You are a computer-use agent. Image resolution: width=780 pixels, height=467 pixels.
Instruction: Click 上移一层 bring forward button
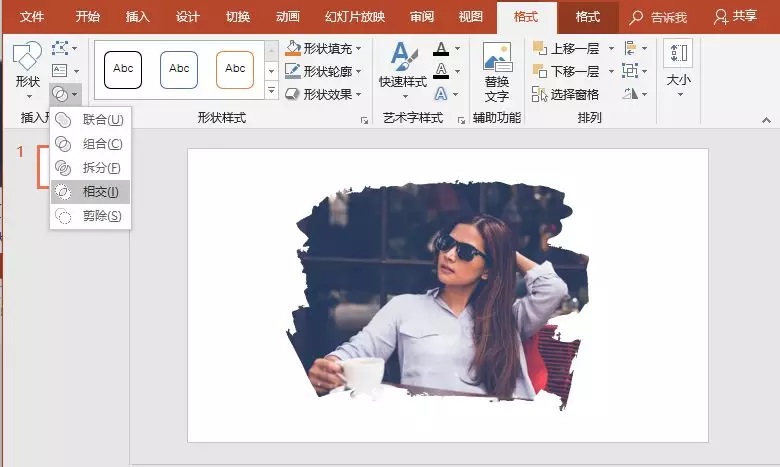(567, 48)
